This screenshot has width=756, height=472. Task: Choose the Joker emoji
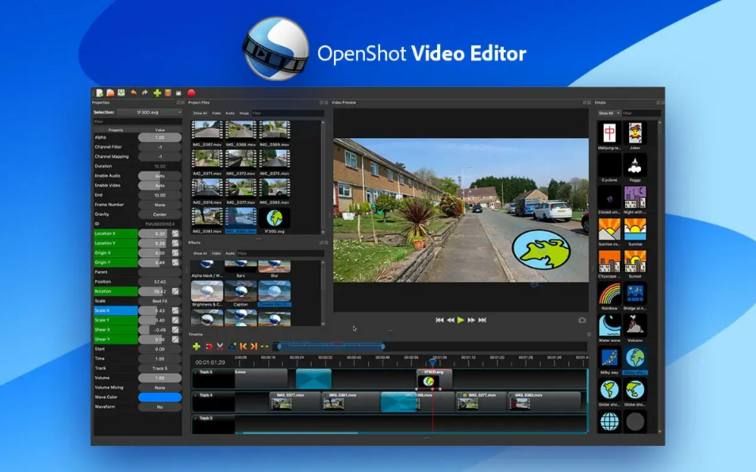coord(635,133)
